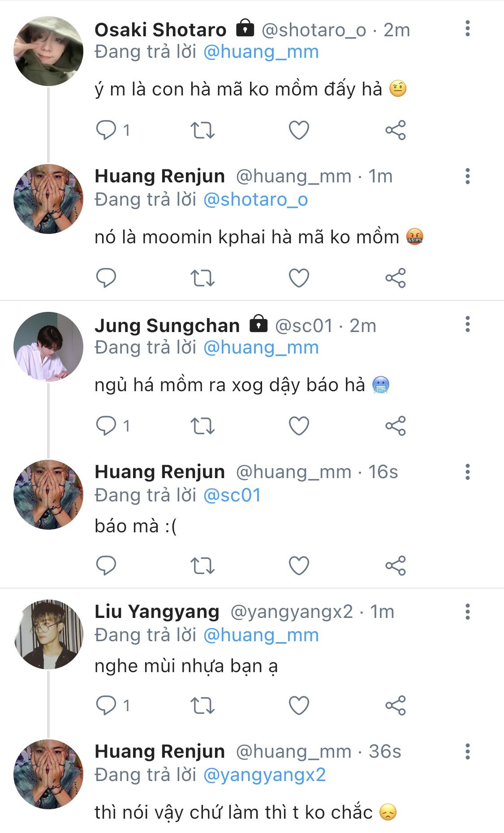Share Jung Sungchan's tweet
The image size is (504, 833).
pos(395,426)
